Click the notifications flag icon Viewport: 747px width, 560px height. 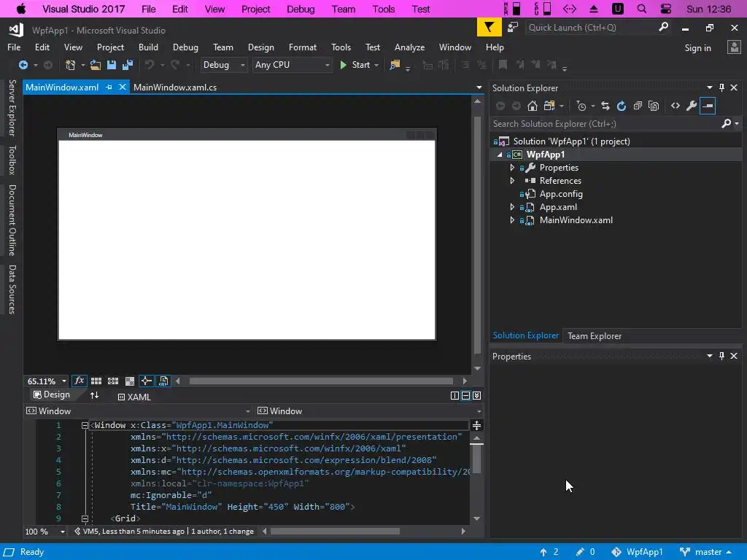pyautogui.click(x=489, y=28)
